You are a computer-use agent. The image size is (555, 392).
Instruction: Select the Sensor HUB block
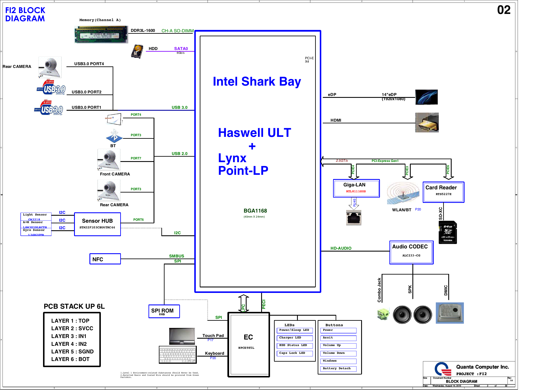[x=97, y=224]
